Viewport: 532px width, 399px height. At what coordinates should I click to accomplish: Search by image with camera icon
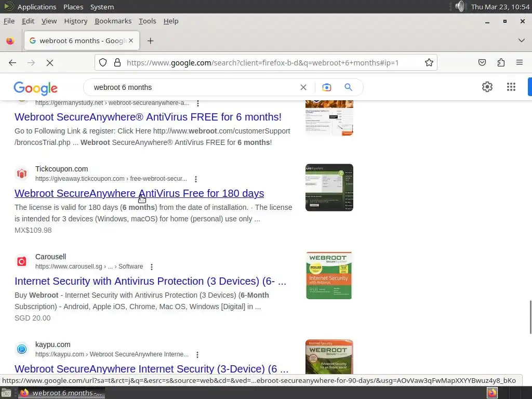point(326,87)
